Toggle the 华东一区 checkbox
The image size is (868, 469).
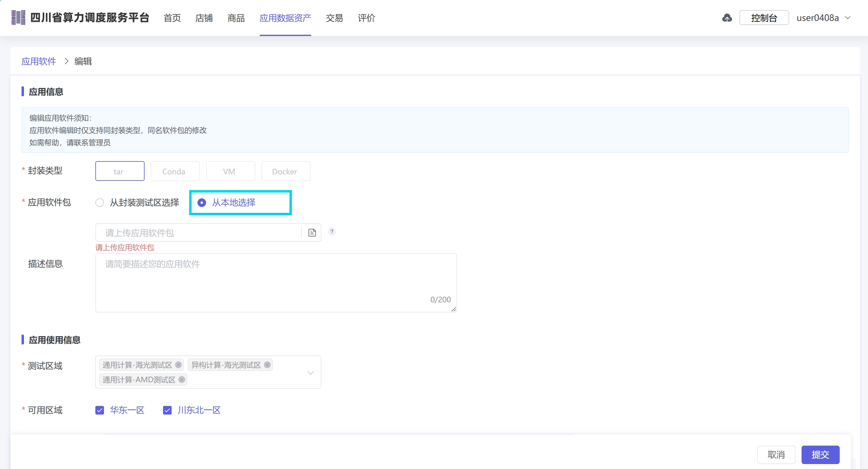(99, 410)
